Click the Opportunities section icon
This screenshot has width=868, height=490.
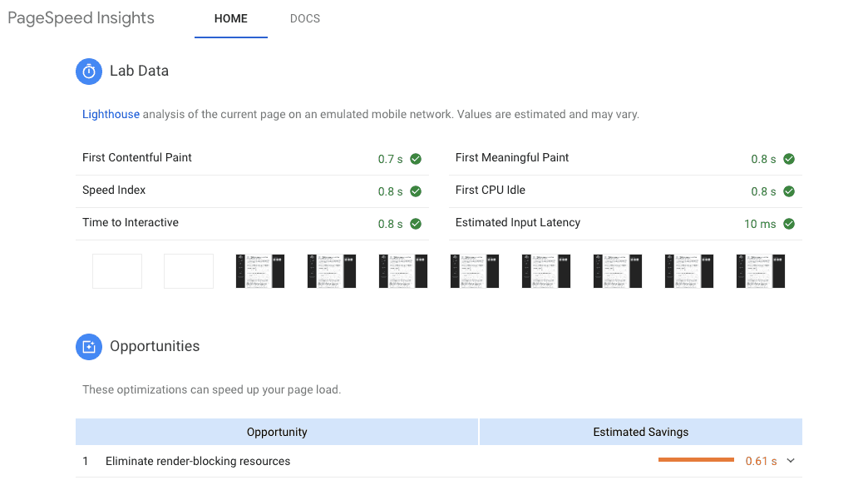tap(89, 347)
